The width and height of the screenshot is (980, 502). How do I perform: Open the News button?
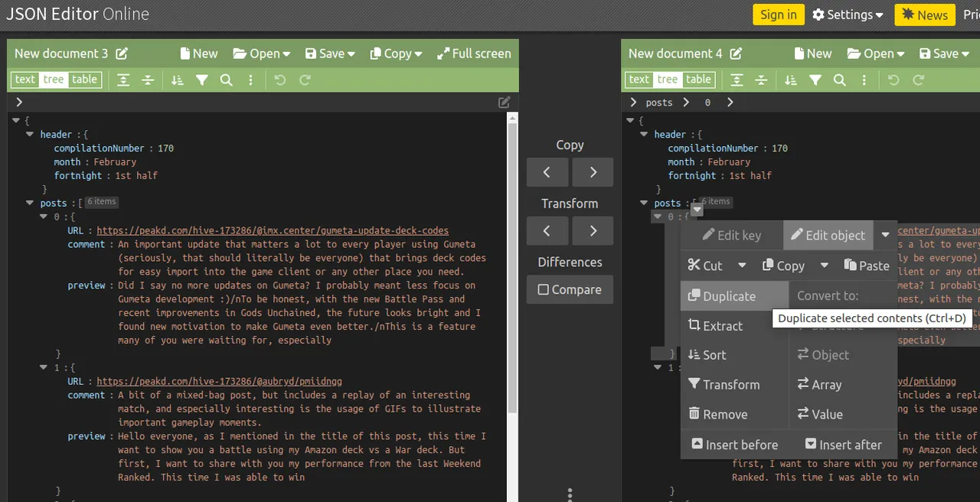[x=925, y=15]
